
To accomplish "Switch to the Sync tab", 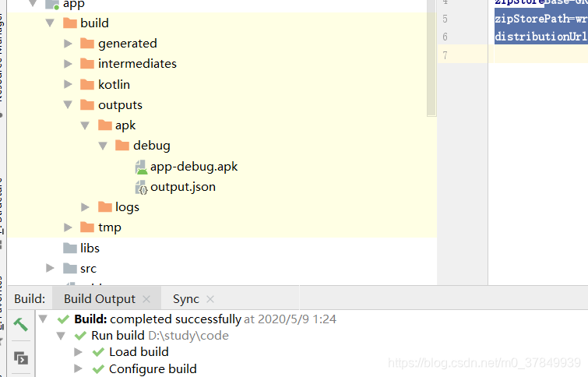I will tap(186, 299).
